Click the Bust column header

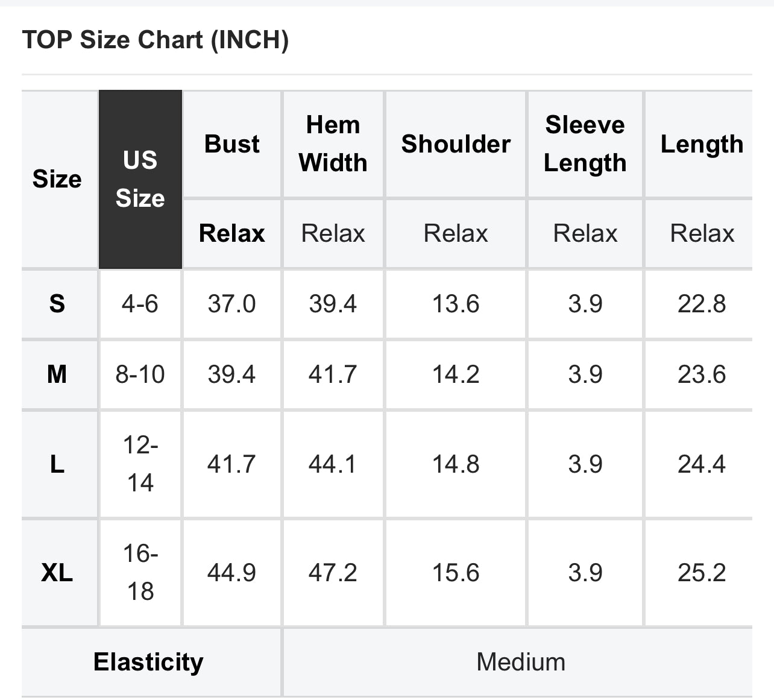232,144
